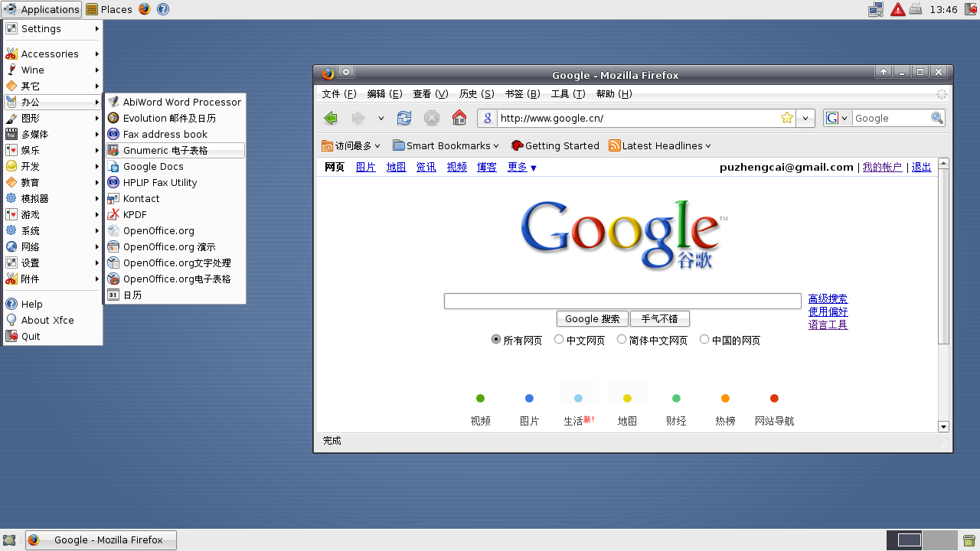
Task: Open the 历史 (S) menu
Action: coord(476,93)
